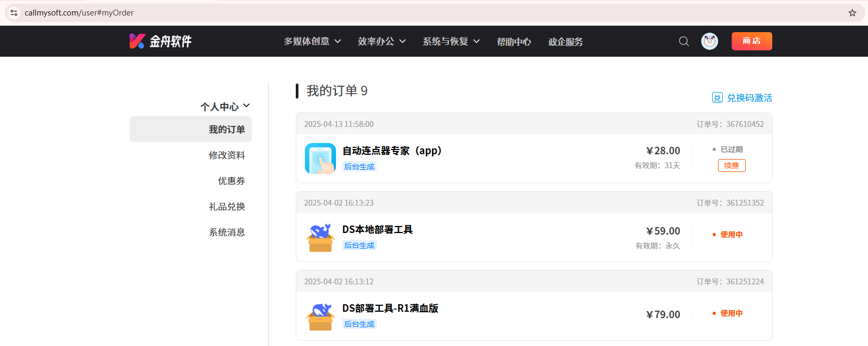
Task: Click the order date 2025-04-02 16:13:12
Action: [x=339, y=281]
